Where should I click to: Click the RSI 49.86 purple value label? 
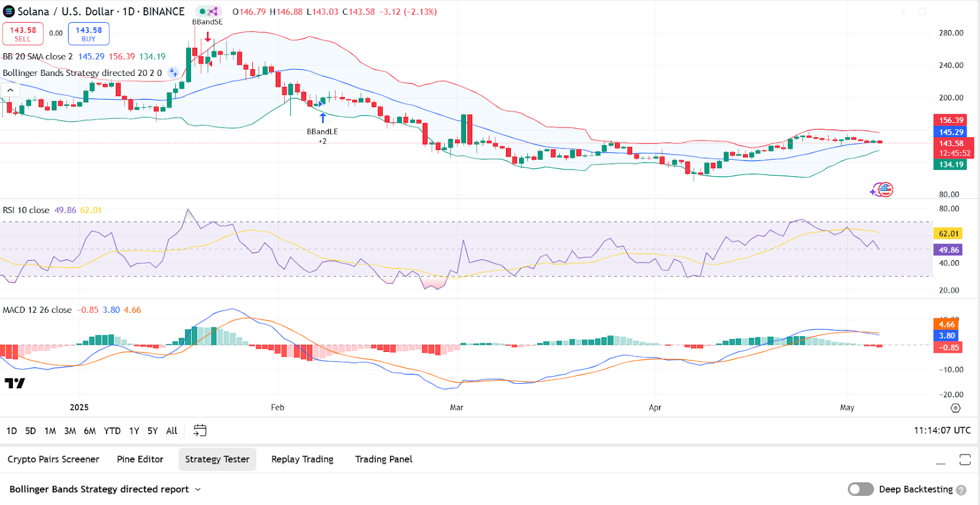pos(948,250)
